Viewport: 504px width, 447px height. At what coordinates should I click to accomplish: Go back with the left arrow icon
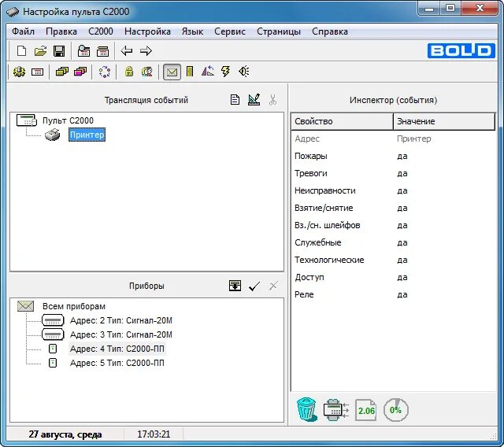coord(127,50)
